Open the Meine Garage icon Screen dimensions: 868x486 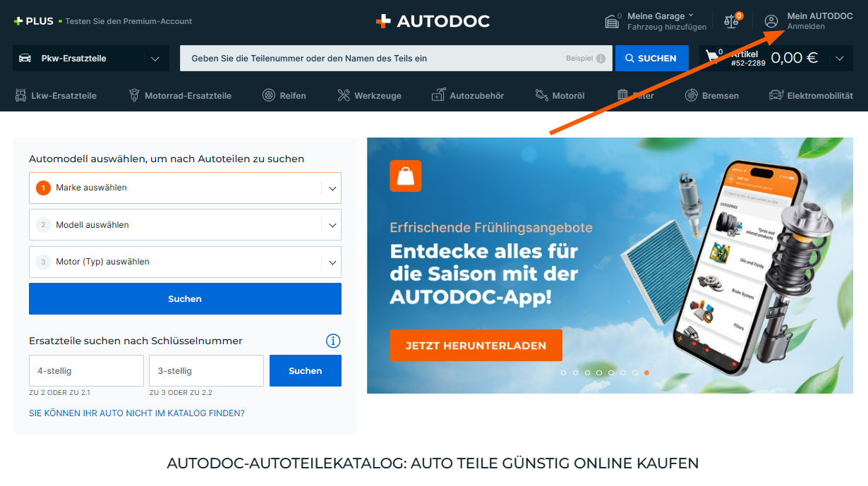[x=612, y=21]
